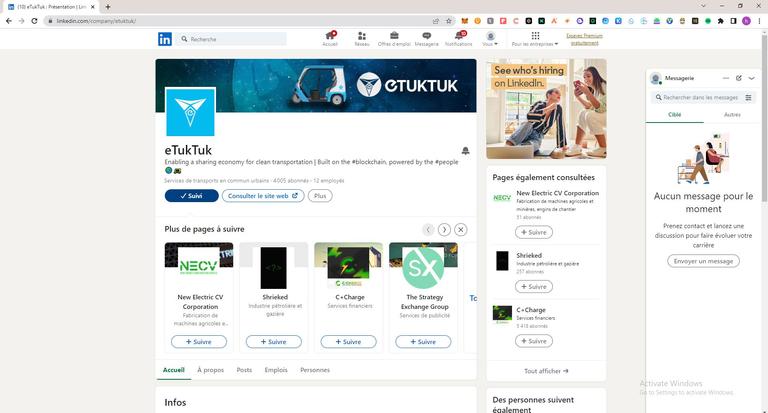The image size is (768, 413).
Task: Switch to the Posts tab
Action: 244,370
